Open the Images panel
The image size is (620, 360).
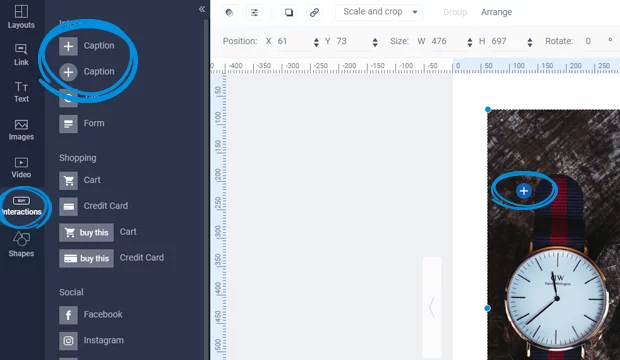click(x=21, y=130)
